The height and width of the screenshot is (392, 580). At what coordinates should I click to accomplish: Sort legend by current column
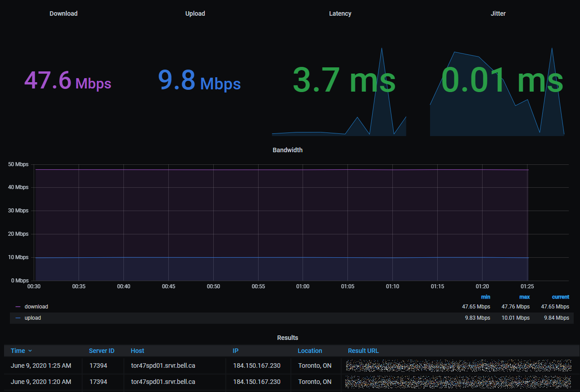560,297
